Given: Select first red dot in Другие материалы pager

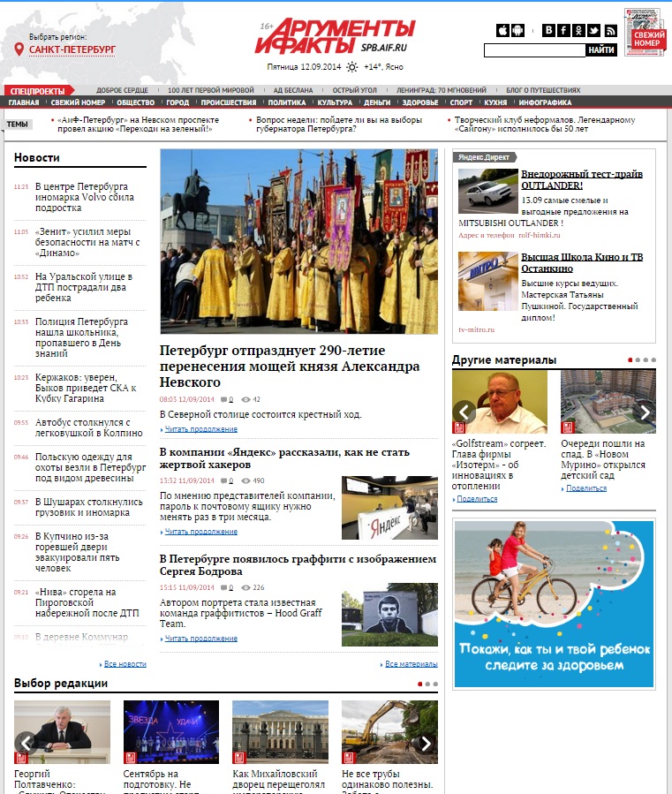Looking at the screenshot, I should (630, 360).
